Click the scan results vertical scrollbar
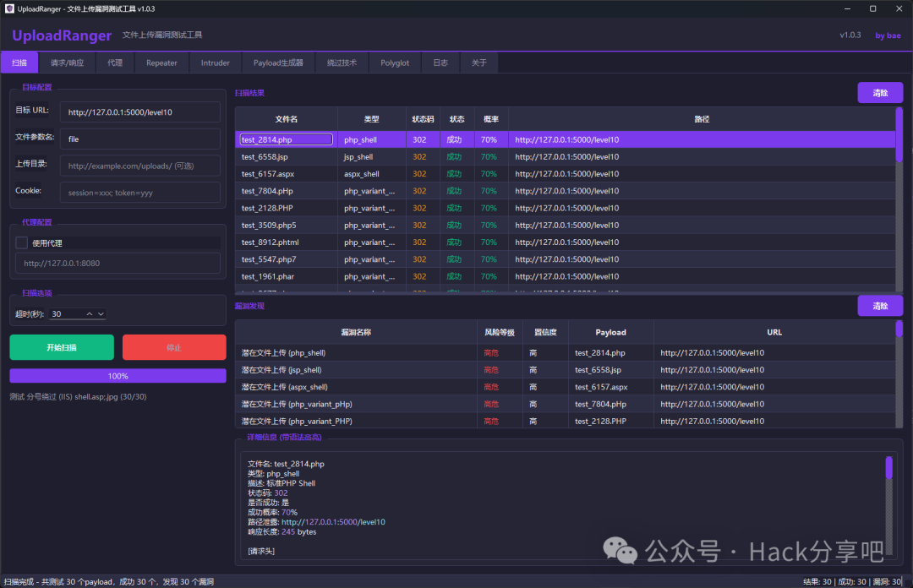This screenshot has height=588, width=913. (899, 198)
